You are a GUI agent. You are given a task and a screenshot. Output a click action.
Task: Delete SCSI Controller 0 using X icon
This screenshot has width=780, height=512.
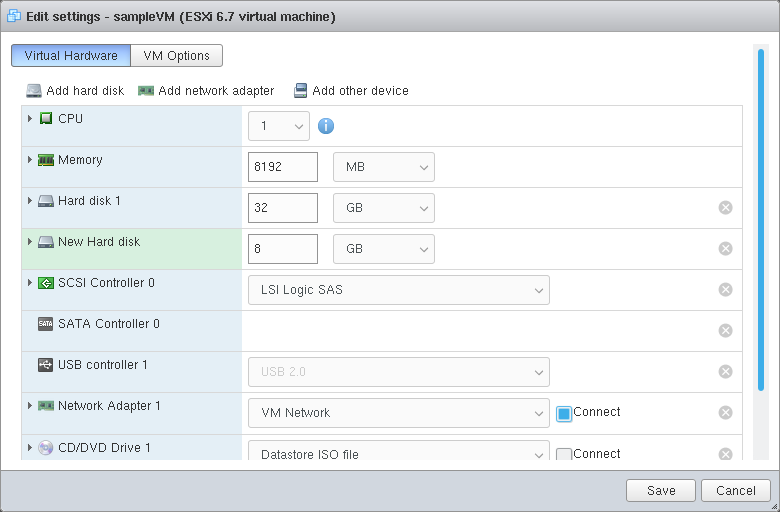(x=725, y=289)
